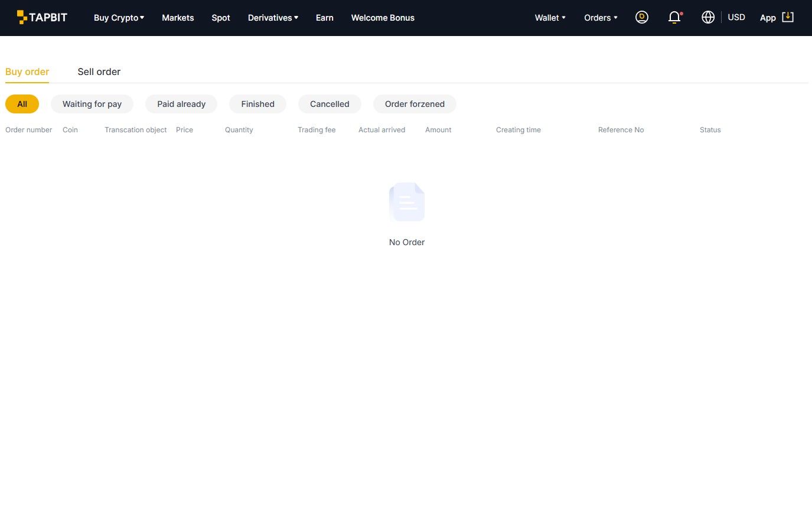812x508 pixels.
Task: Show only Cancelled orders
Action: pyautogui.click(x=330, y=104)
